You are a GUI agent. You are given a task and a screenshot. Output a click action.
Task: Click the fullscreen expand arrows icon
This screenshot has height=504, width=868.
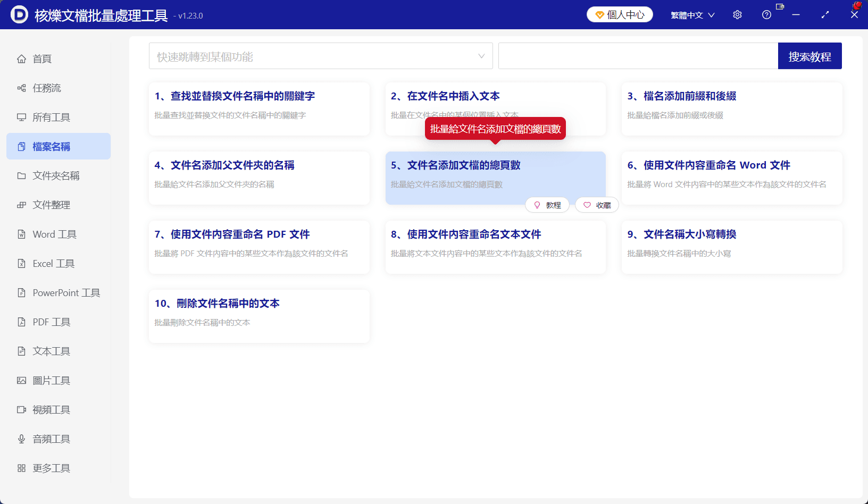[x=825, y=15]
